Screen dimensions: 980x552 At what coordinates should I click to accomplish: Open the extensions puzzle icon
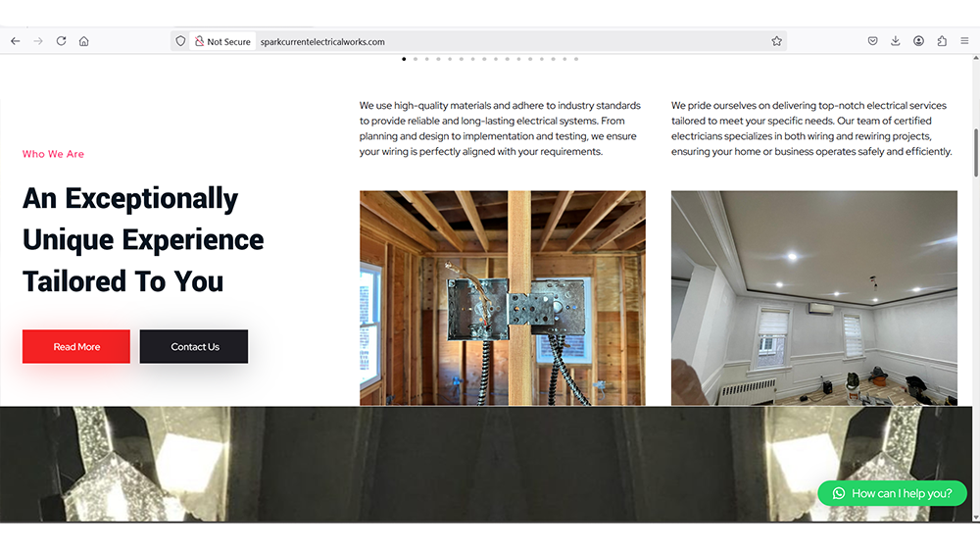pyautogui.click(x=942, y=41)
